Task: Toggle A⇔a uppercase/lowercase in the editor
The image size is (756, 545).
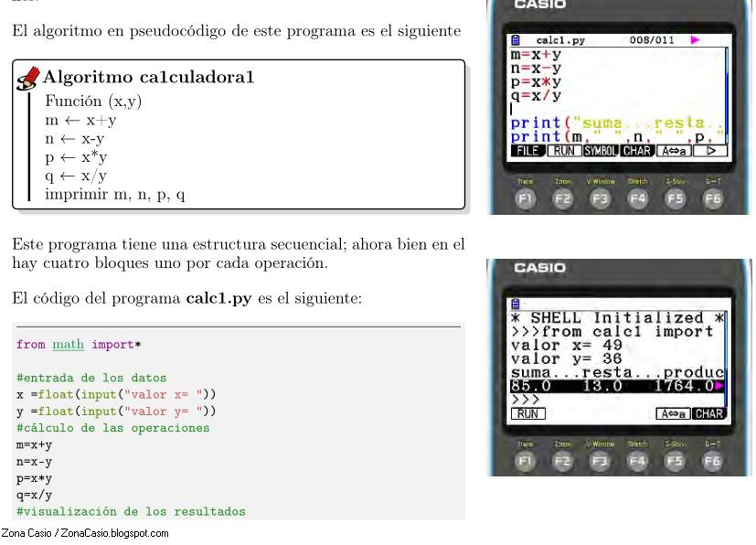Action: [674, 151]
